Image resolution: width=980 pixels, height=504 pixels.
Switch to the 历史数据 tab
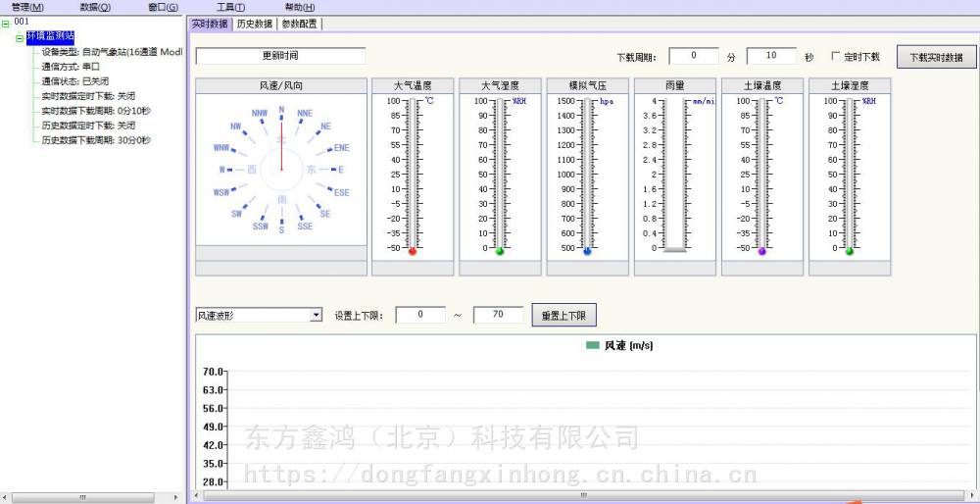(x=255, y=24)
